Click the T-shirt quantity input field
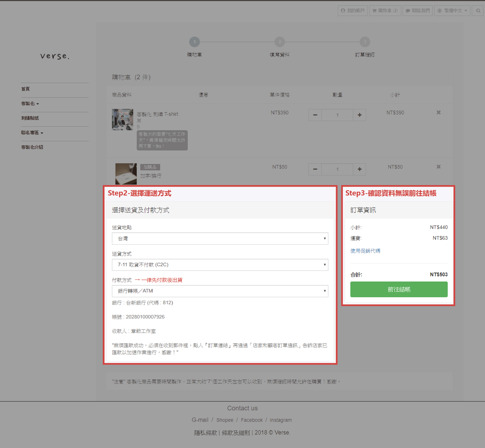485x448 pixels. pyautogui.click(x=337, y=115)
